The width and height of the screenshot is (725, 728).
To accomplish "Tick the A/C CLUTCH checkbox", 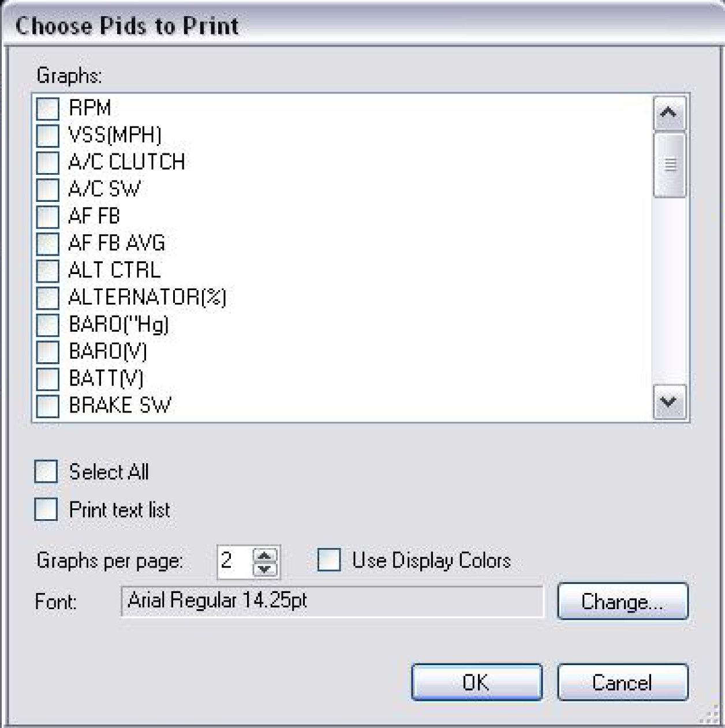I will (x=48, y=163).
